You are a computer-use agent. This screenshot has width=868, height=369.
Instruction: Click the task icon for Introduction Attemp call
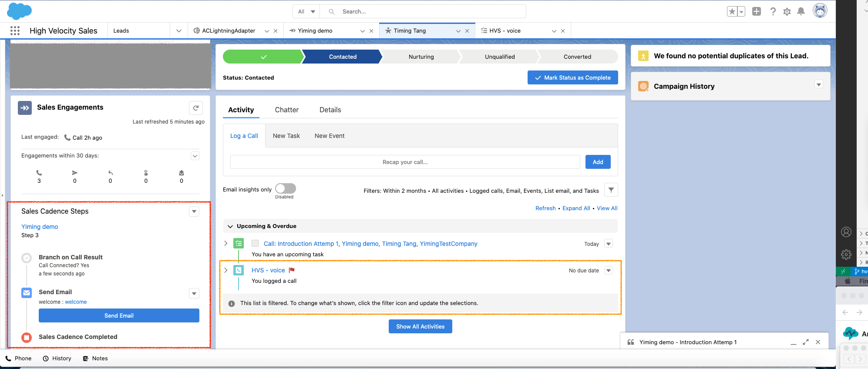(x=239, y=244)
